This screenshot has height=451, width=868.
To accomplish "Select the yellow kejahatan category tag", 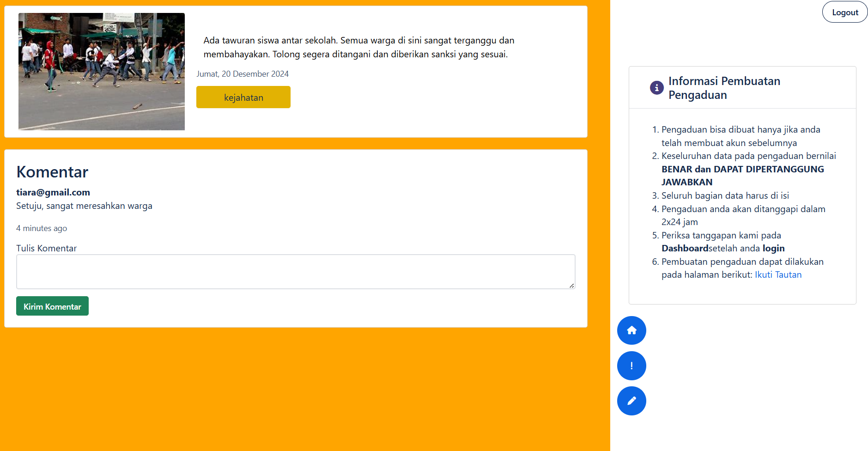I will coord(243,98).
